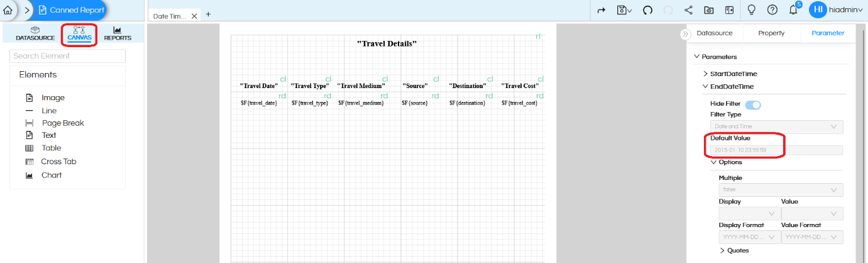Select the "Source" column header
Image resolution: width=868 pixels, height=263 pixels.
(415, 86)
